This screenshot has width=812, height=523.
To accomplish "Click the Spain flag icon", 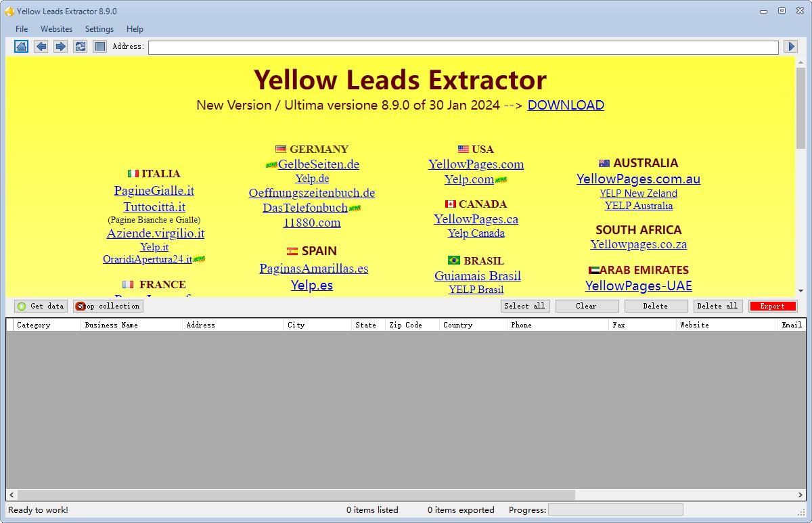I will pos(292,251).
